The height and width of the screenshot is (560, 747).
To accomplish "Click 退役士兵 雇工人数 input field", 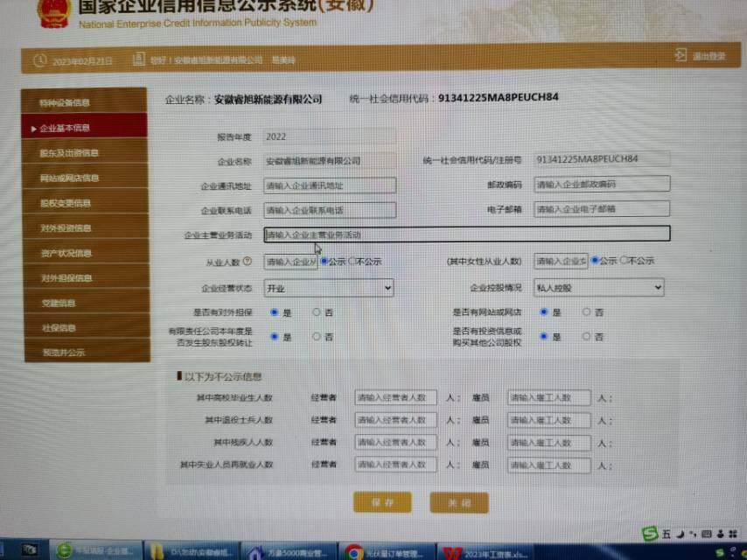I will (549, 420).
